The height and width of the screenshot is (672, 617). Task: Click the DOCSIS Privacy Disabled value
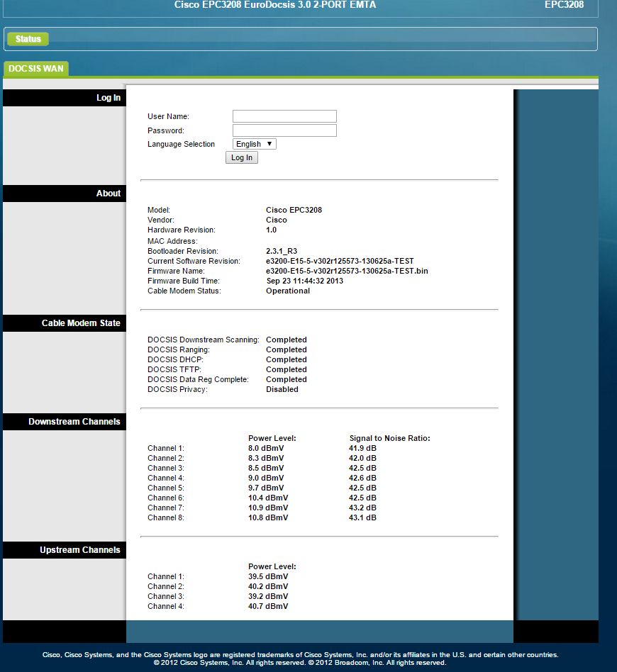coord(282,389)
